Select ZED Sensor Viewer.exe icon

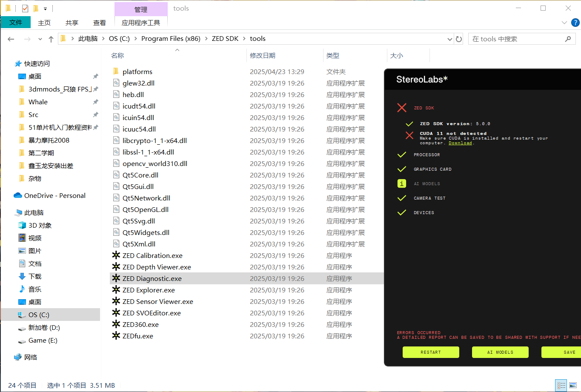coord(116,301)
